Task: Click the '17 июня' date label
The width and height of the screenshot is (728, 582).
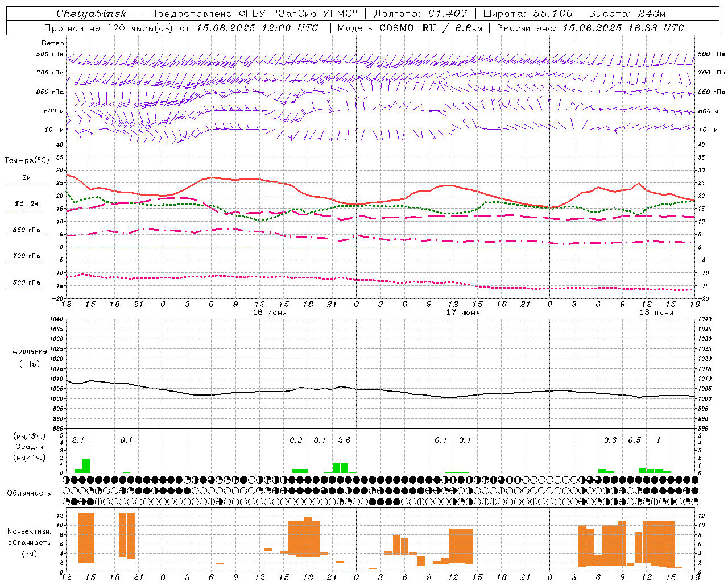Action: click(x=463, y=313)
